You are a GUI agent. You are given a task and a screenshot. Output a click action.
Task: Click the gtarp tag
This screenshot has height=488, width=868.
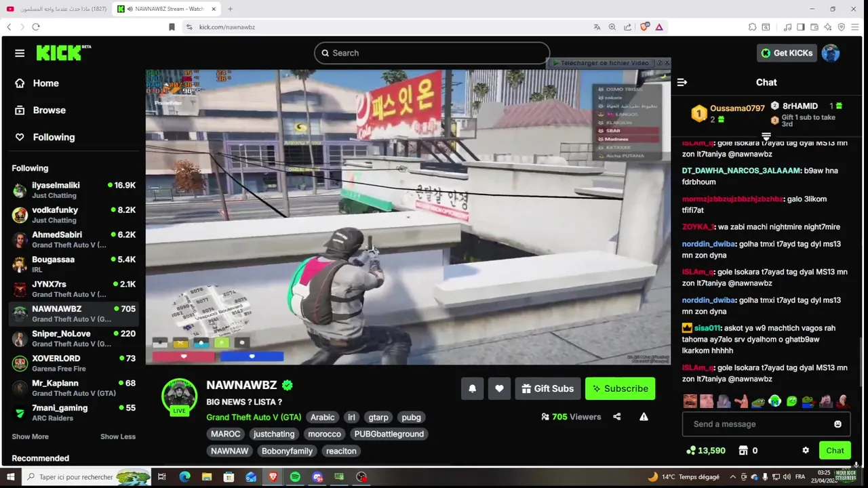coord(378,418)
